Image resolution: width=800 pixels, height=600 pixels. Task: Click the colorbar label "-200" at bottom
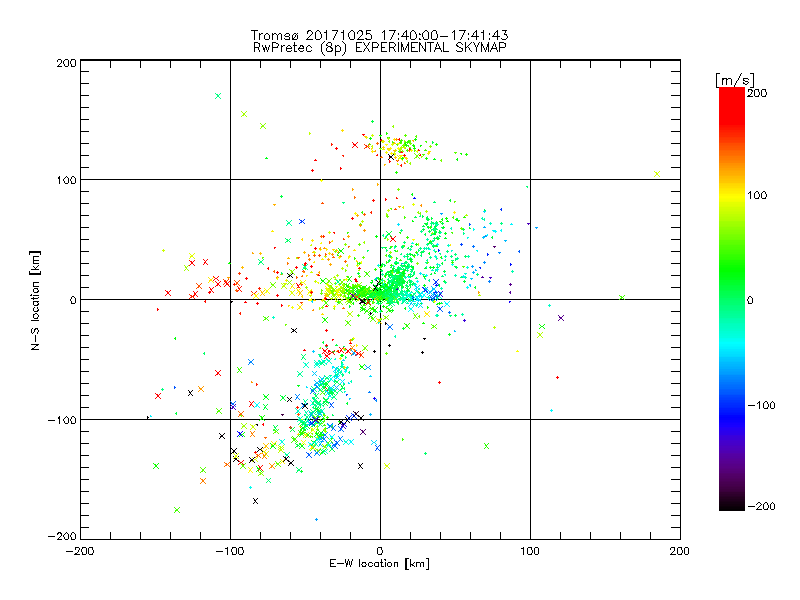pyautogui.click(x=761, y=506)
